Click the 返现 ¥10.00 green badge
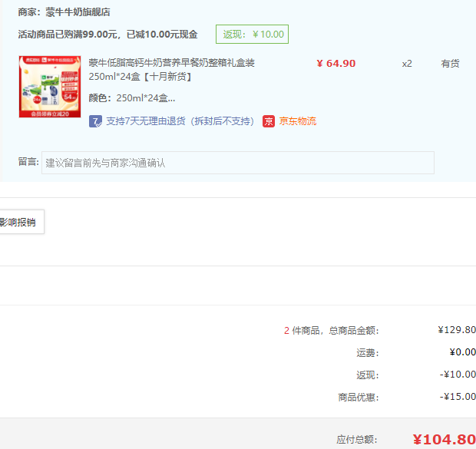The width and height of the screenshot is (476, 449). pyautogui.click(x=253, y=34)
